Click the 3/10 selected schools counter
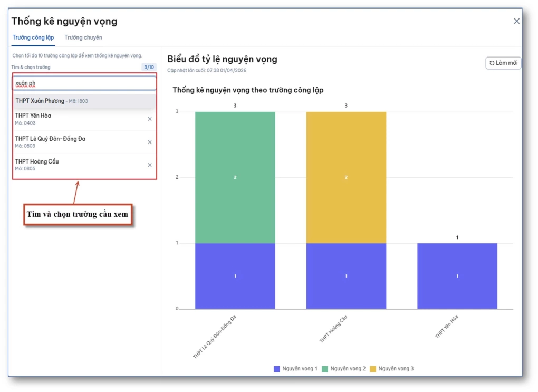Viewport: 538px width, 392px height. [149, 68]
